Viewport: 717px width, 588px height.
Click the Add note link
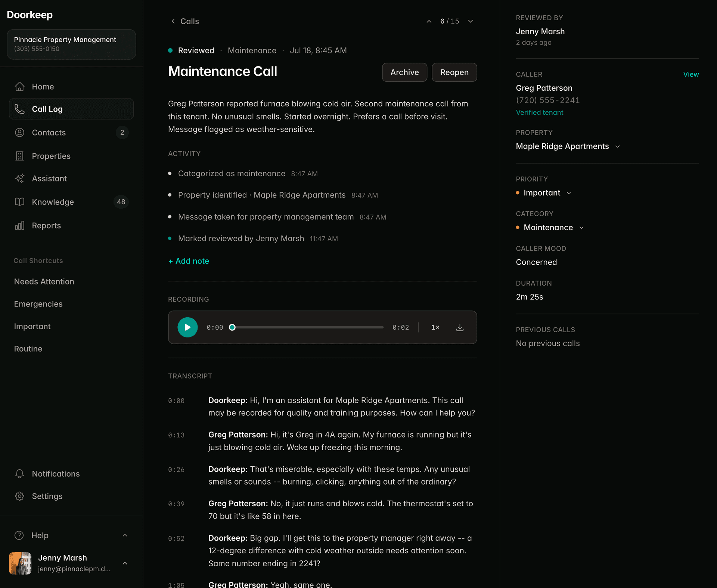189,261
